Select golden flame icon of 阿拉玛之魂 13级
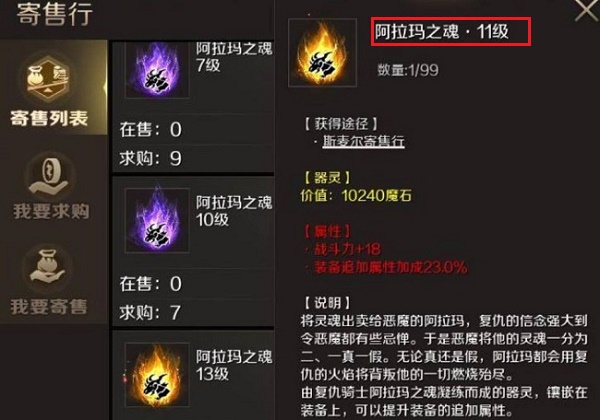This screenshot has width=600, height=420. (x=157, y=374)
